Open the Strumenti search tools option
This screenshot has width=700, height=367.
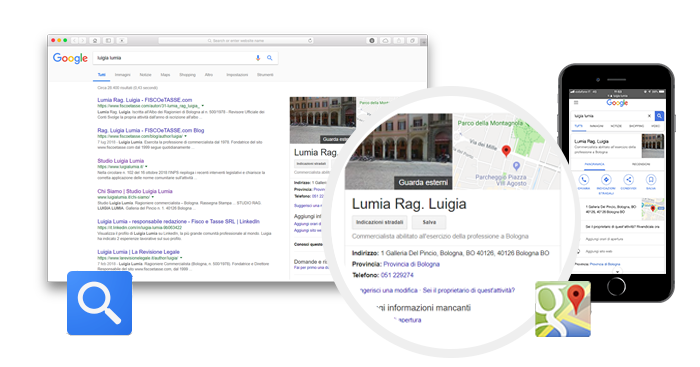click(x=265, y=75)
